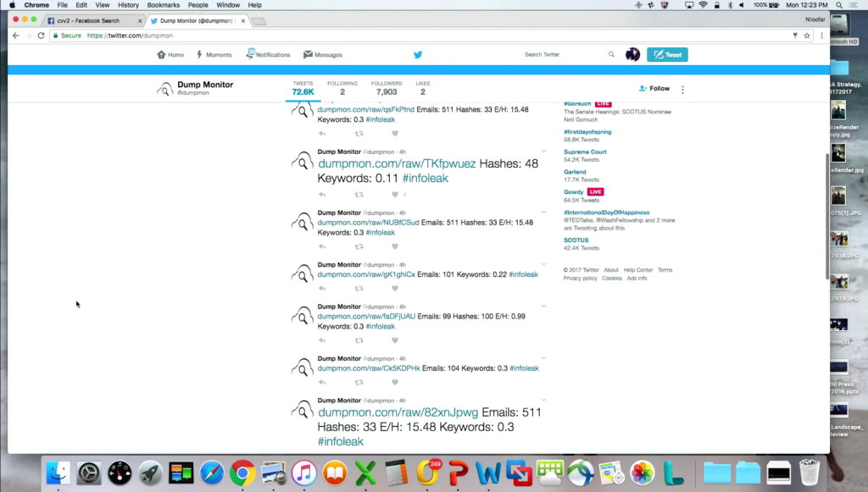The height and width of the screenshot is (492, 868).
Task: Open more user actions beside Follow button
Action: pyautogui.click(x=682, y=89)
